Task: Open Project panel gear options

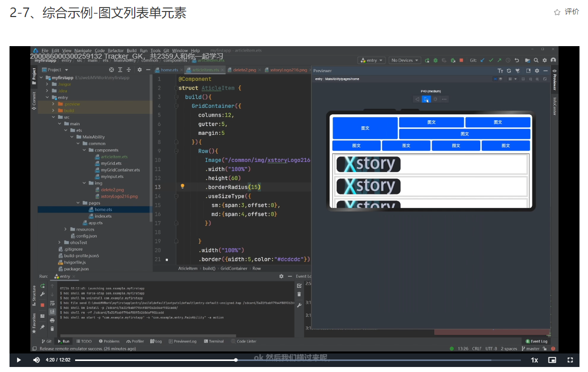Action: coord(140,70)
